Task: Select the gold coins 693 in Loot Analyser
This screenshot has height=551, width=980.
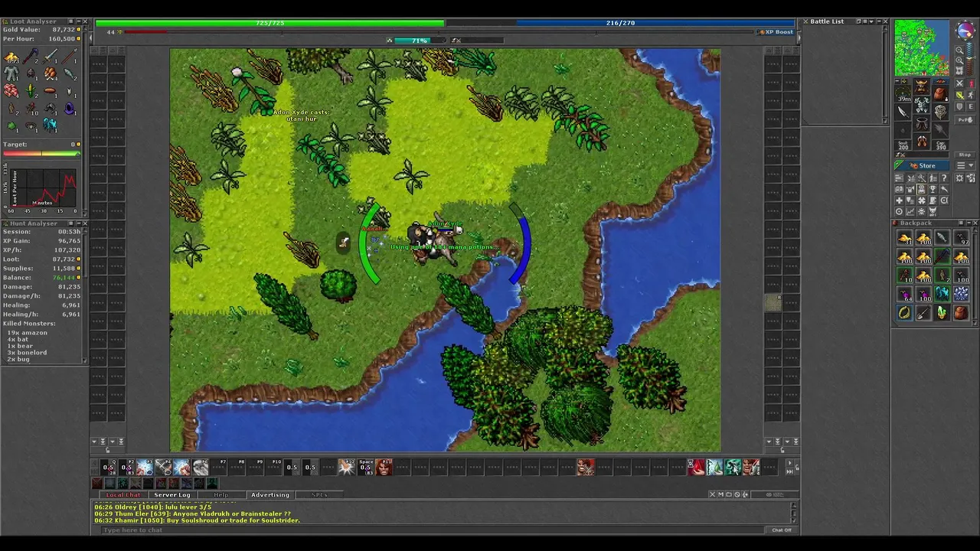Action: click(11, 58)
